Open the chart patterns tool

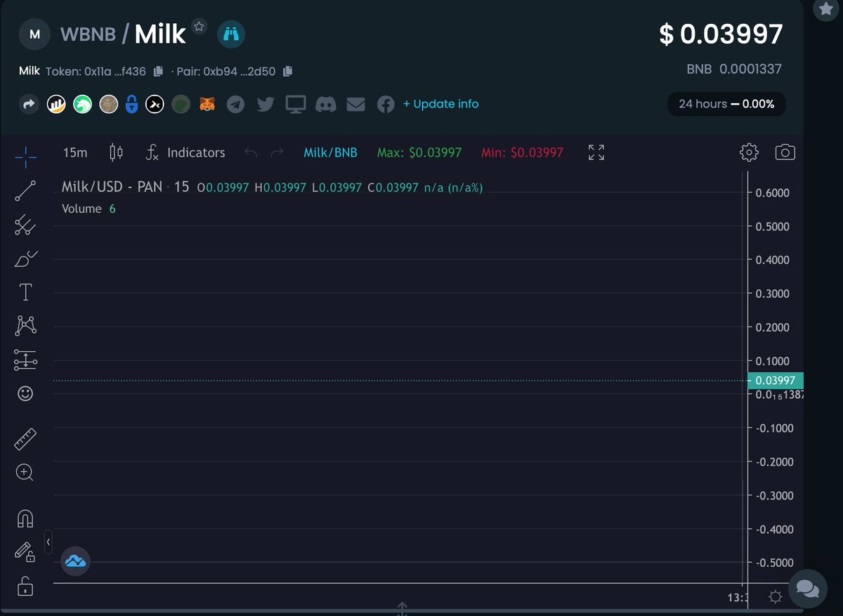pos(26,325)
